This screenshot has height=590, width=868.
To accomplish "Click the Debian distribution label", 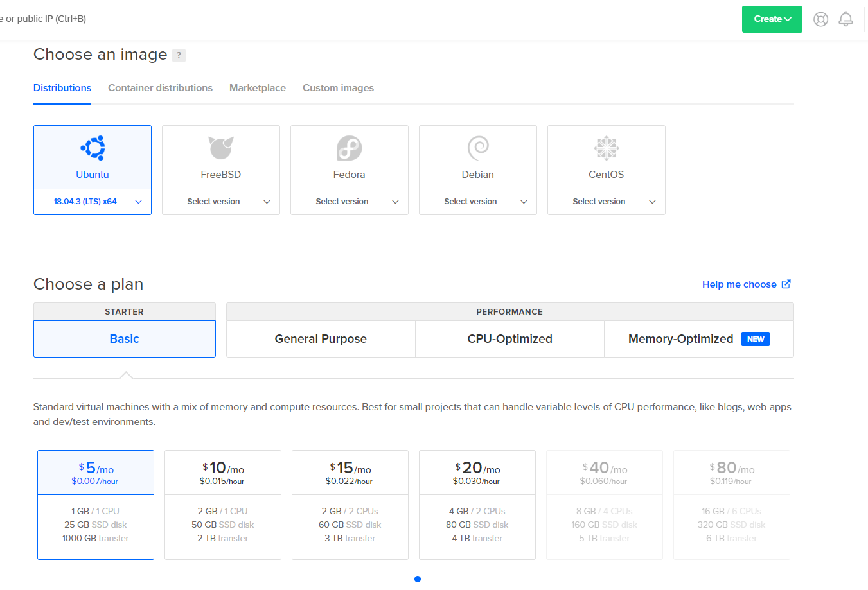I will [x=478, y=175].
